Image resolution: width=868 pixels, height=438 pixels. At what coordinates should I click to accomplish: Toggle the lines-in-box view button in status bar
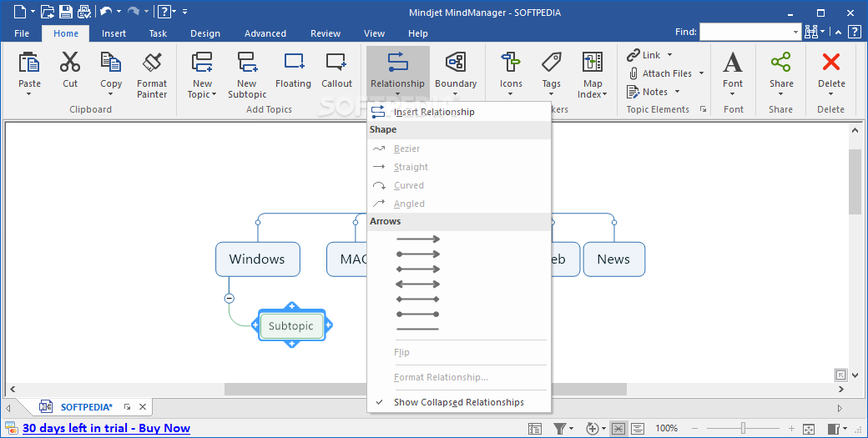tap(638, 429)
